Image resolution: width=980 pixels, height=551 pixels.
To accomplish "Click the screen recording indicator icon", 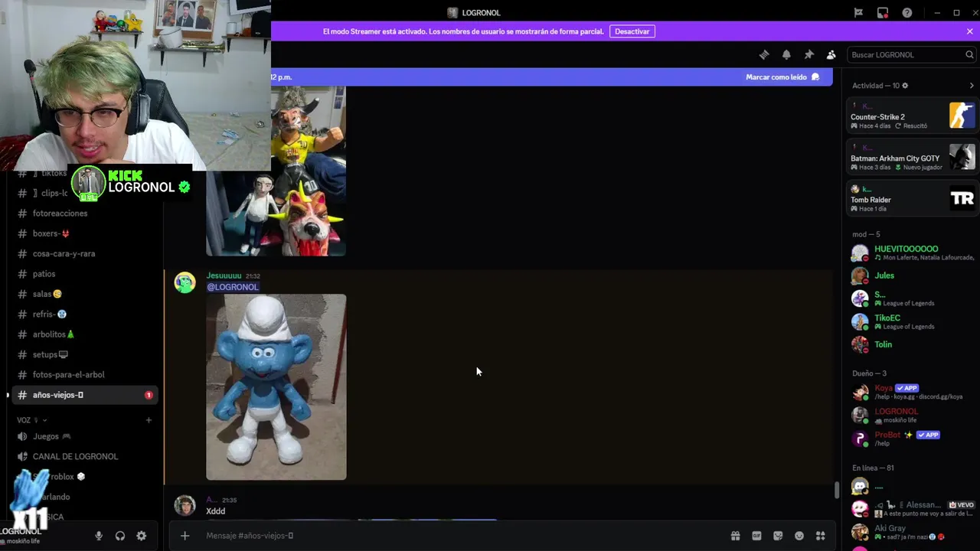I will (x=883, y=12).
